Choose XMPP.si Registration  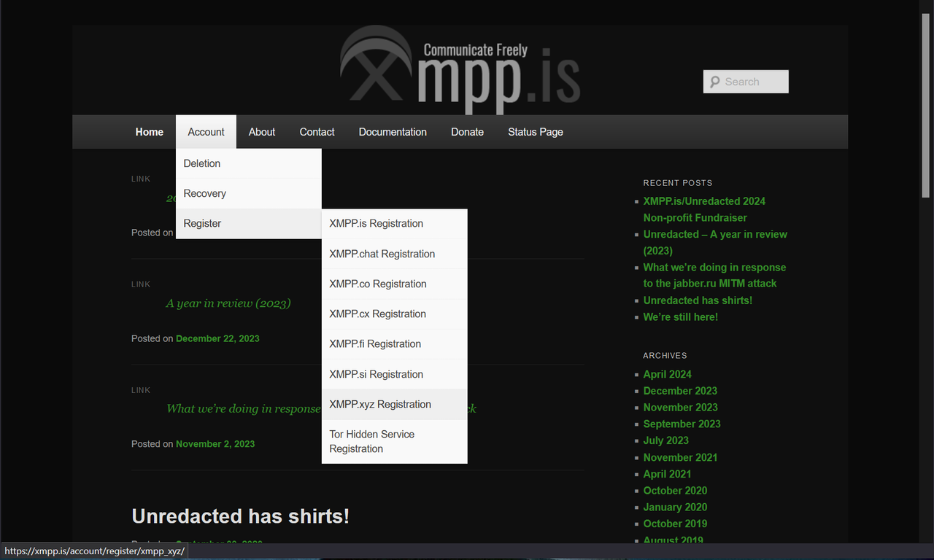point(395,374)
